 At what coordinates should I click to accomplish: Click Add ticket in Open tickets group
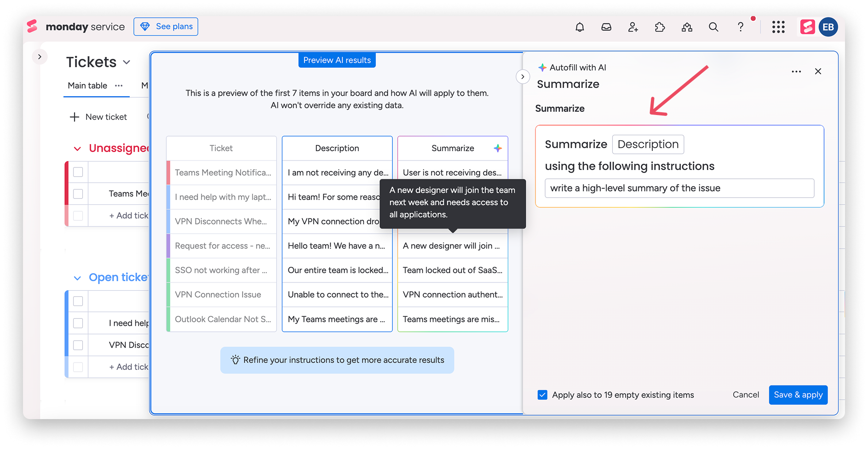tap(129, 367)
